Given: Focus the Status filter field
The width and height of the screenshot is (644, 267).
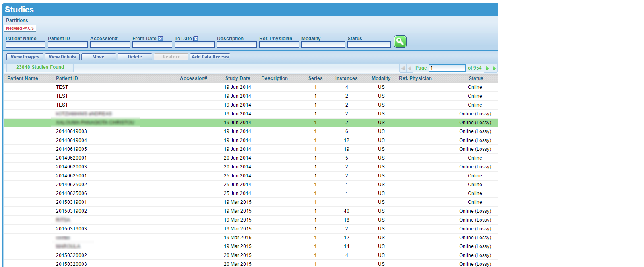Looking at the screenshot, I should tap(369, 45).
